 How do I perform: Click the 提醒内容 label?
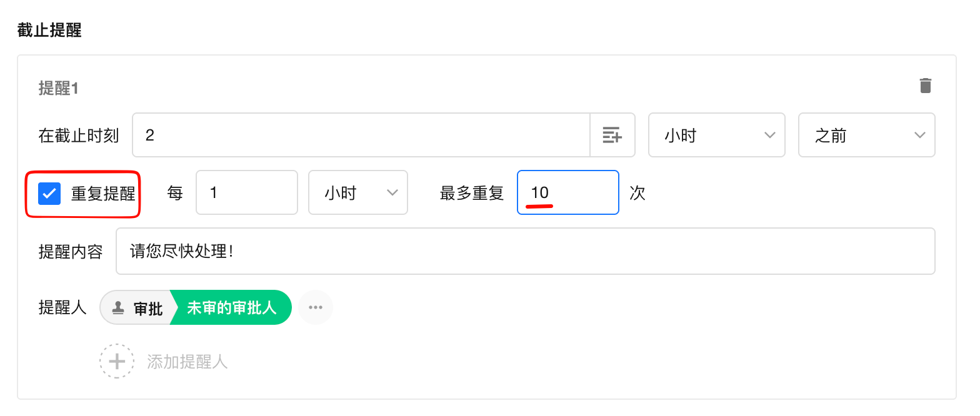(71, 252)
